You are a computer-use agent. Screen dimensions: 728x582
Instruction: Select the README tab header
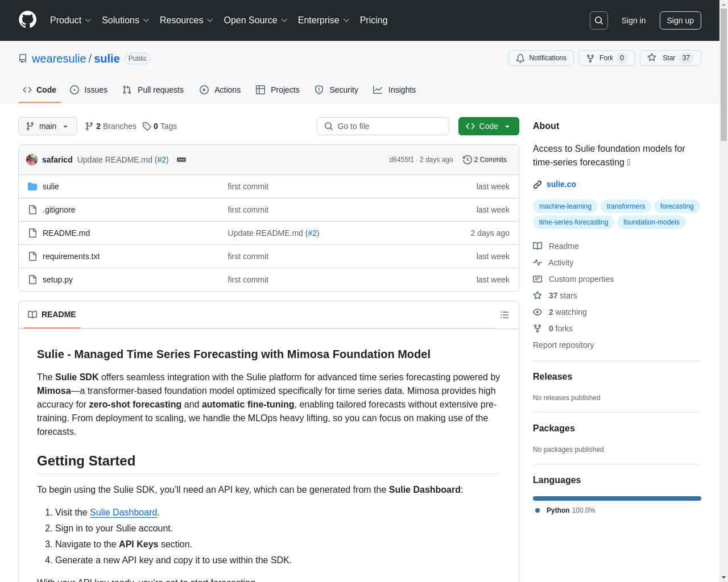click(x=52, y=315)
